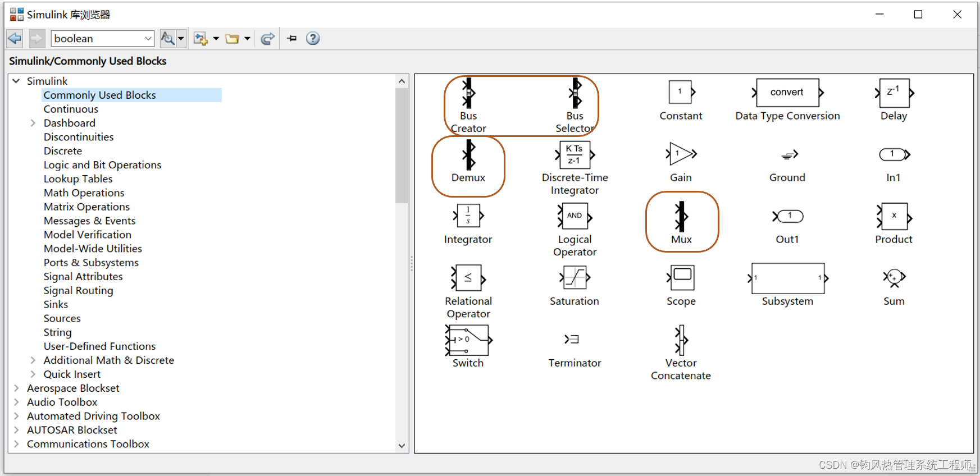
Task: Select the Discrete-Time Integrator block
Action: coord(575,155)
